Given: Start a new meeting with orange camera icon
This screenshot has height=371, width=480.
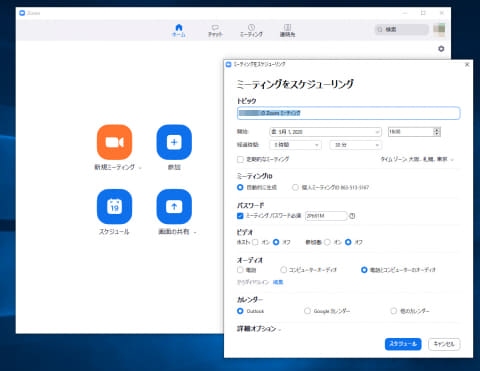Looking at the screenshot, I should coord(114,142).
